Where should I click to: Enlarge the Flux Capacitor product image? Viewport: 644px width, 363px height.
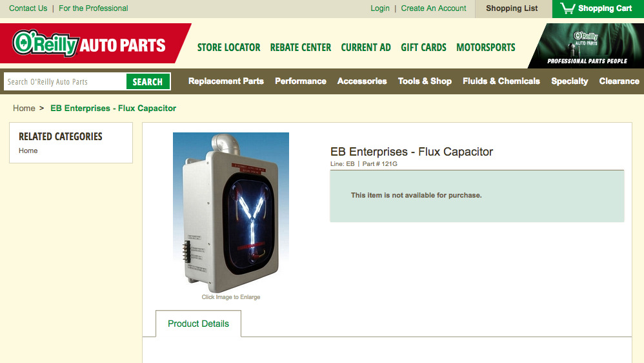coord(231,212)
